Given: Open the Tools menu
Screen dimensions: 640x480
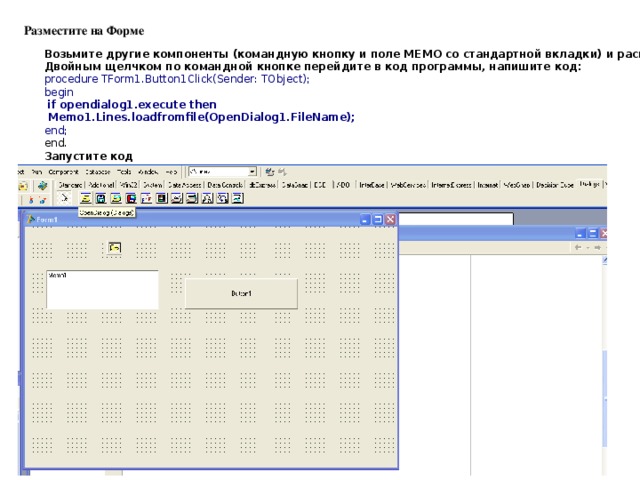Looking at the screenshot, I should pos(124,172).
